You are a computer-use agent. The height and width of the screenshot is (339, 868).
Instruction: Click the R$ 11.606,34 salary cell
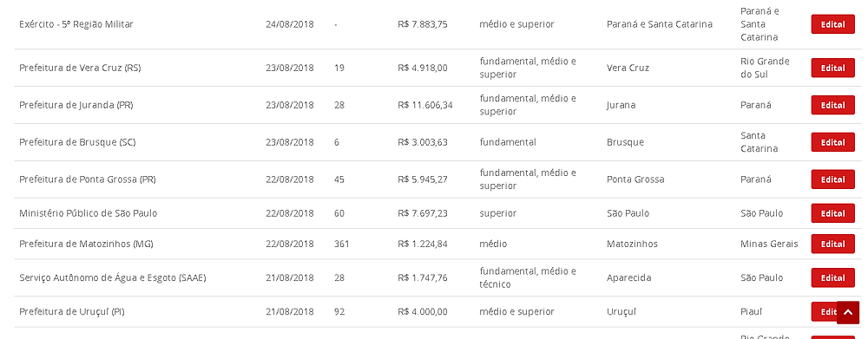[x=425, y=105]
